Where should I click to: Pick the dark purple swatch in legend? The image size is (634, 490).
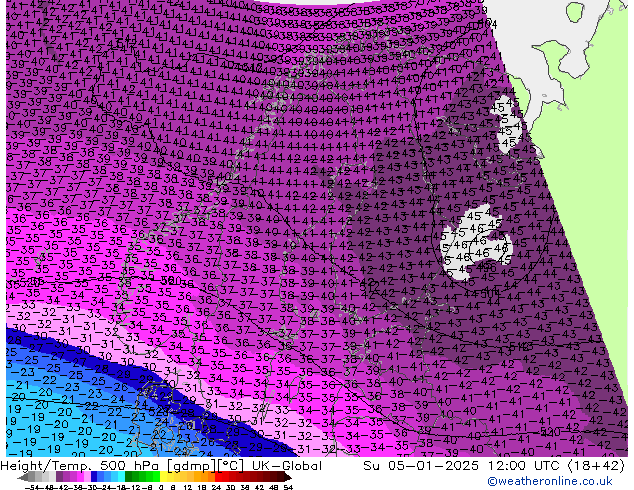[x=59, y=477]
